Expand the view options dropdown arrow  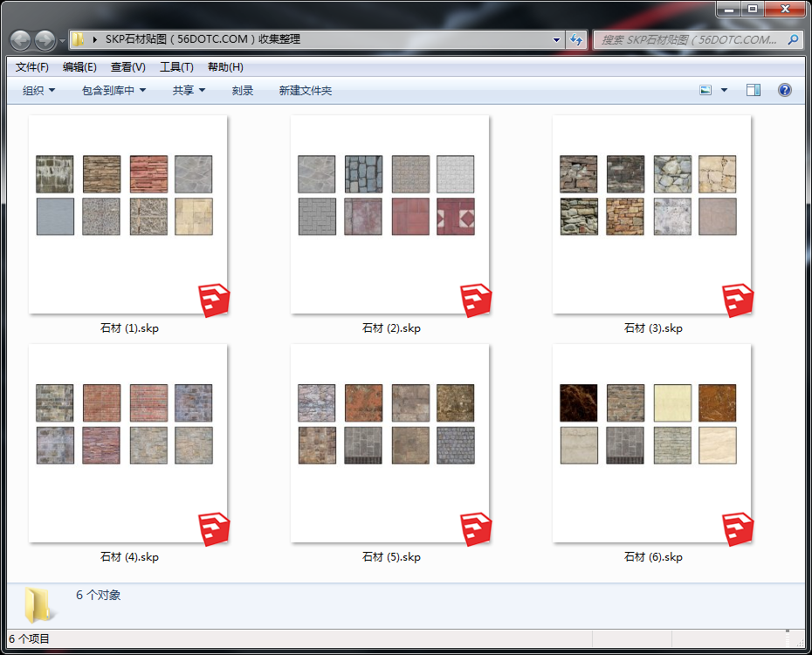coord(724,90)
